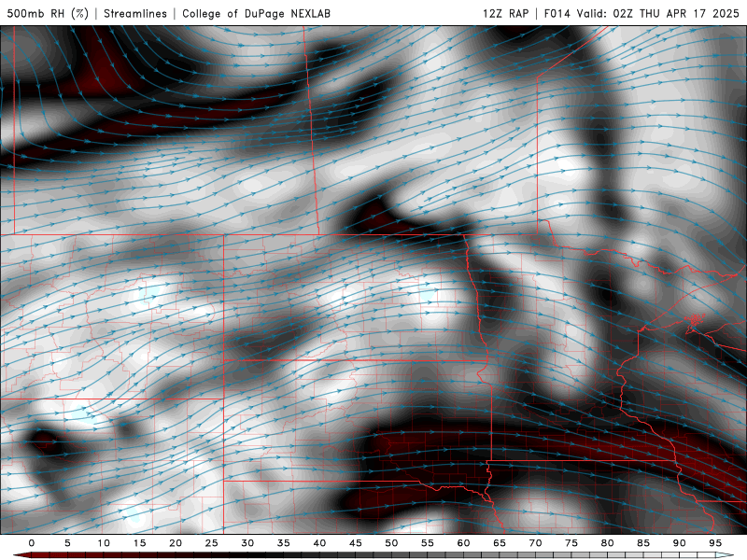This screenshot has width=747, height=560.
Task: Select the 10 tick label on the legend
Action: tap(104, 543)
